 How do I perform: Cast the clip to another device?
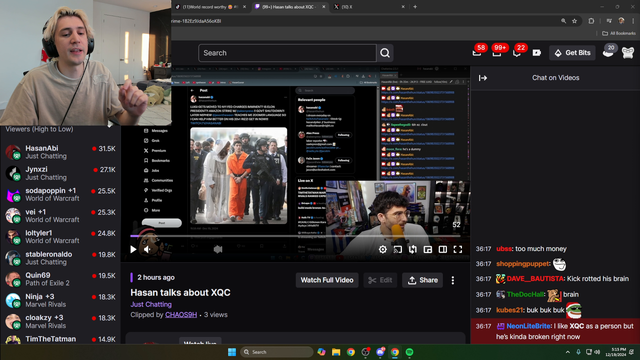(398, 249)
